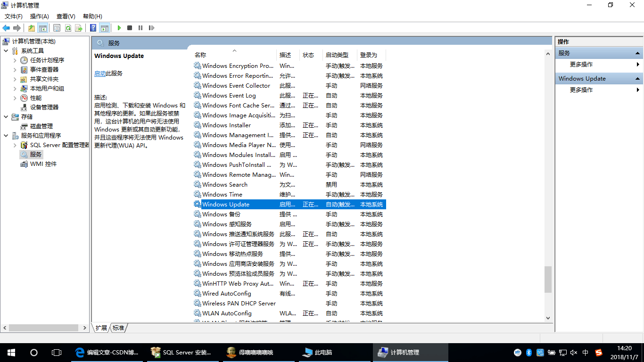The image size is (644, 362).
Task: Click the blue Back arrow toolbar icon
Action: coord(6,28)
